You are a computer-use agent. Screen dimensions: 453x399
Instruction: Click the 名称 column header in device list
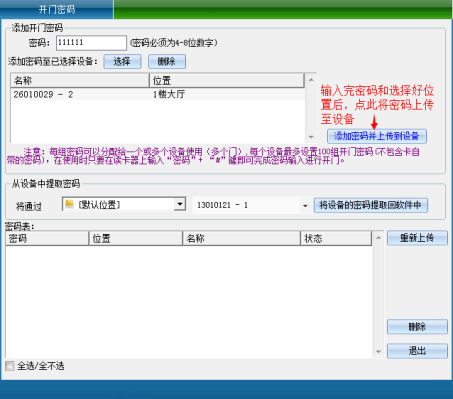[80, 81]
